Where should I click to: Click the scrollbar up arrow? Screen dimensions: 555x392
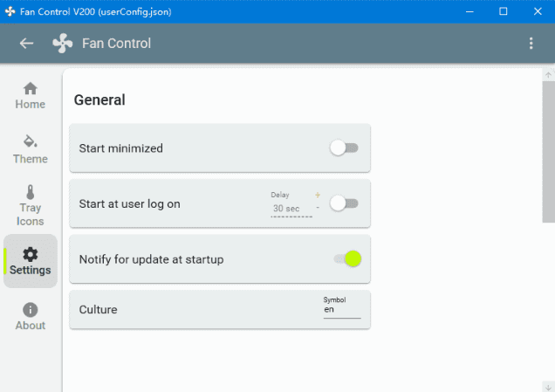[548, 76]
